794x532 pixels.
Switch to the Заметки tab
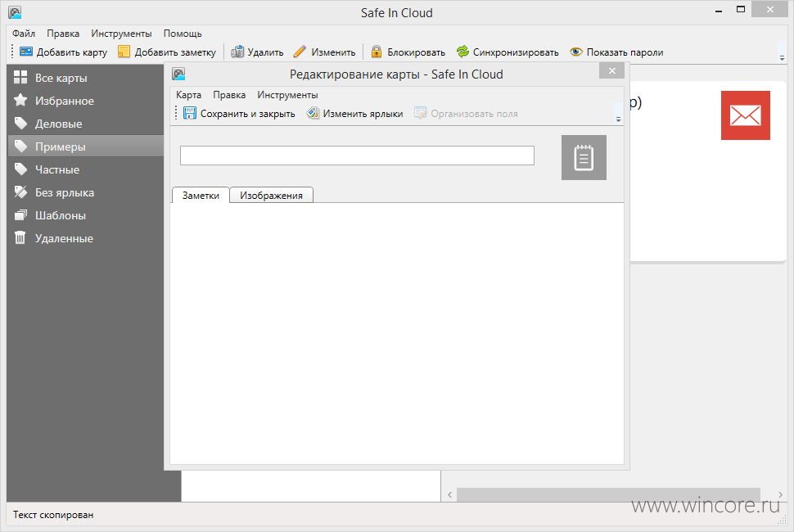[201, 196]
